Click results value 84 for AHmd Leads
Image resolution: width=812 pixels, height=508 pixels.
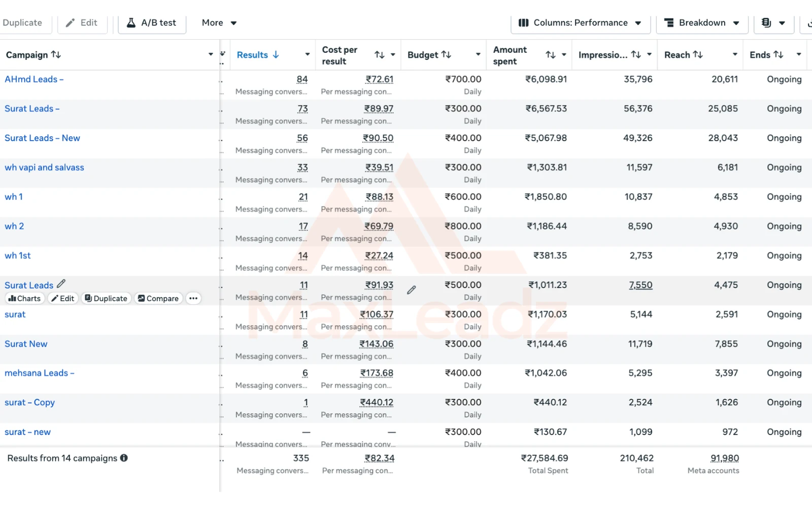click(302, 79)
